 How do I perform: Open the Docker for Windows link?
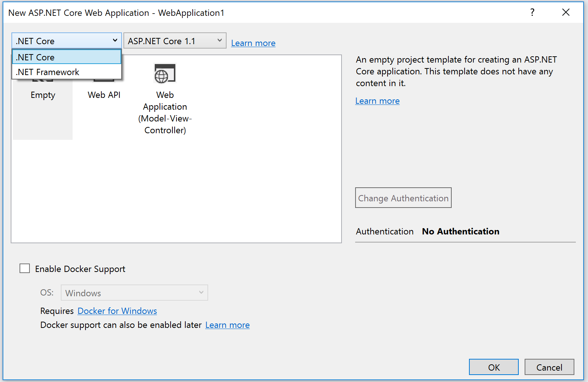tap(117, 311)
